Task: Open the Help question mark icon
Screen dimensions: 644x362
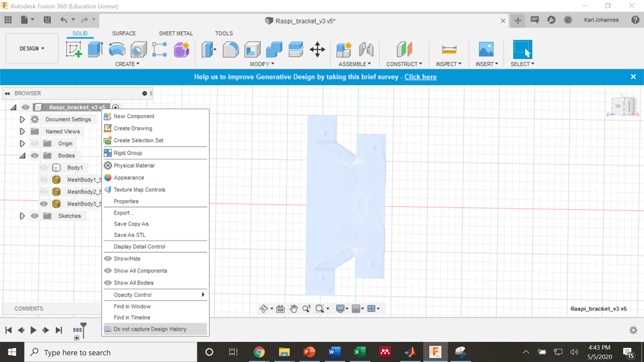Action: pyautogui.click(x=635, y=20)
